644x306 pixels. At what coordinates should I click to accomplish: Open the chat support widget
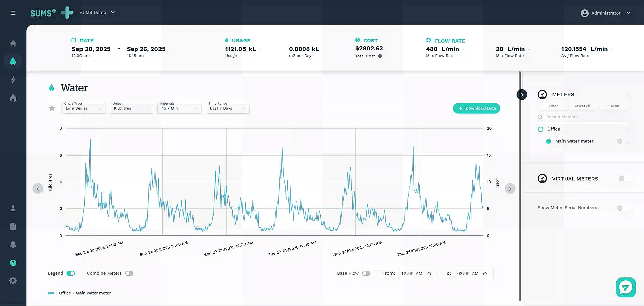pos(625,287)
